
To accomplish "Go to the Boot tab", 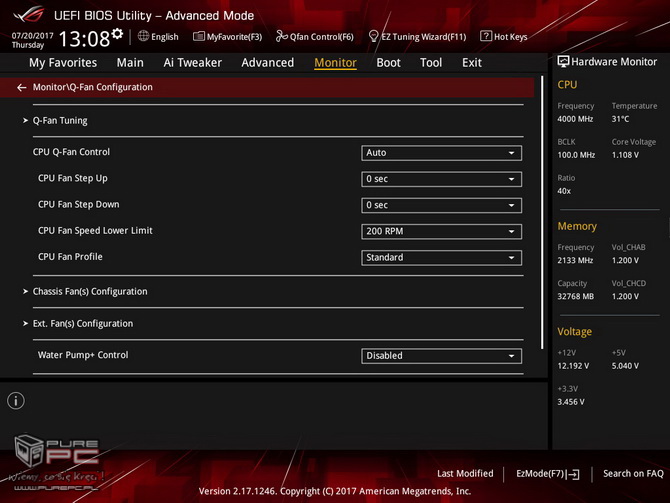I will pyautogui.click(x=388, y=63).
